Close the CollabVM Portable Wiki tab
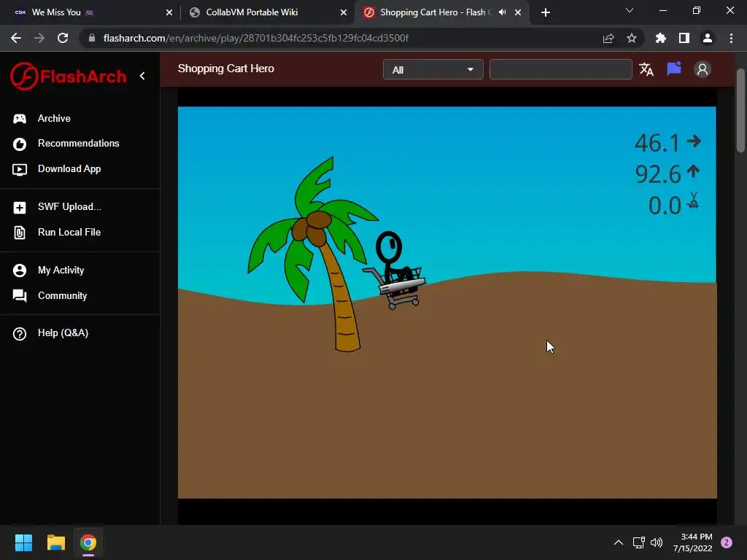The height and width of the screenshot is (560, 747). pos(344,12)
